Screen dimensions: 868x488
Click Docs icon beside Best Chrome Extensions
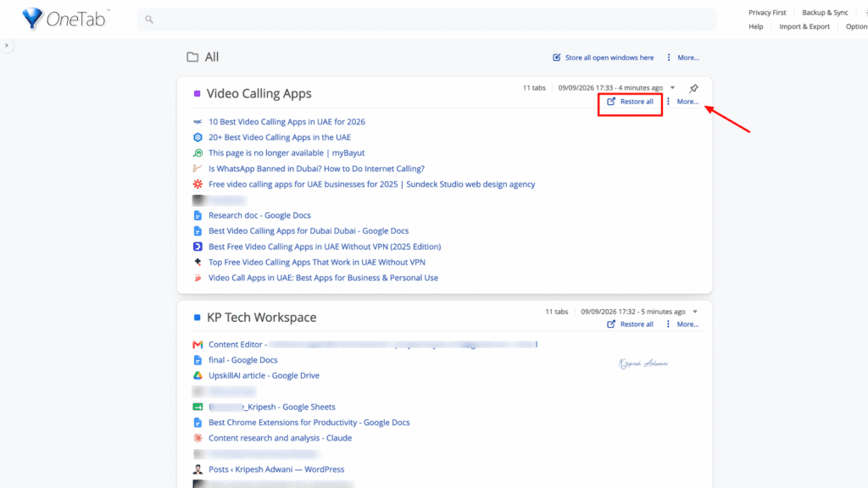pos(198,422)
